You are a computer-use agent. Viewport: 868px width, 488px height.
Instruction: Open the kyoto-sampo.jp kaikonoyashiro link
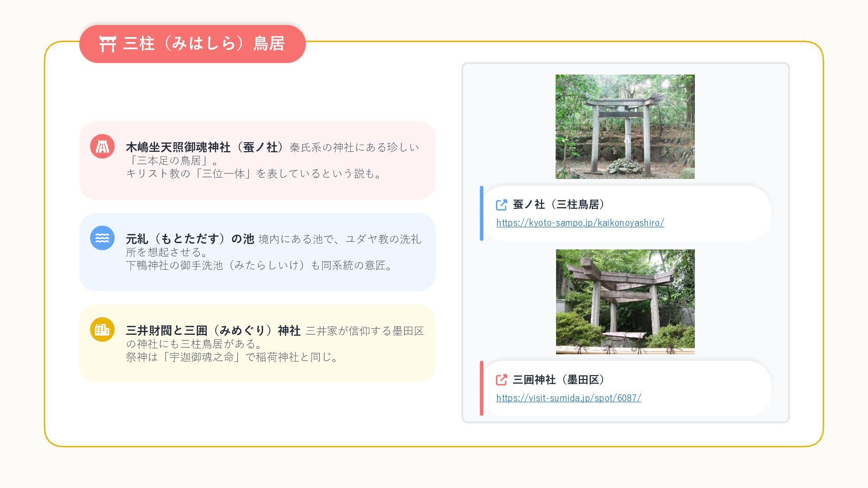[580, 223]
